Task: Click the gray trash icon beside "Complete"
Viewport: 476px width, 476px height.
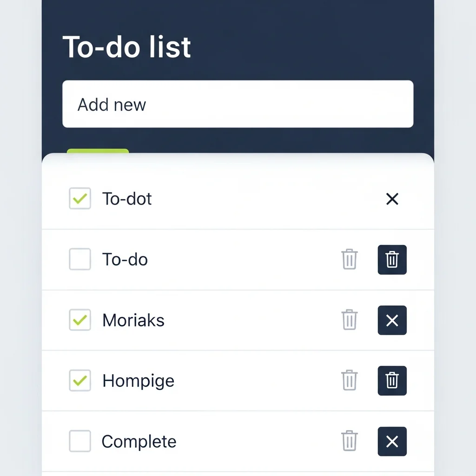Action: click(x=349, y=441)
